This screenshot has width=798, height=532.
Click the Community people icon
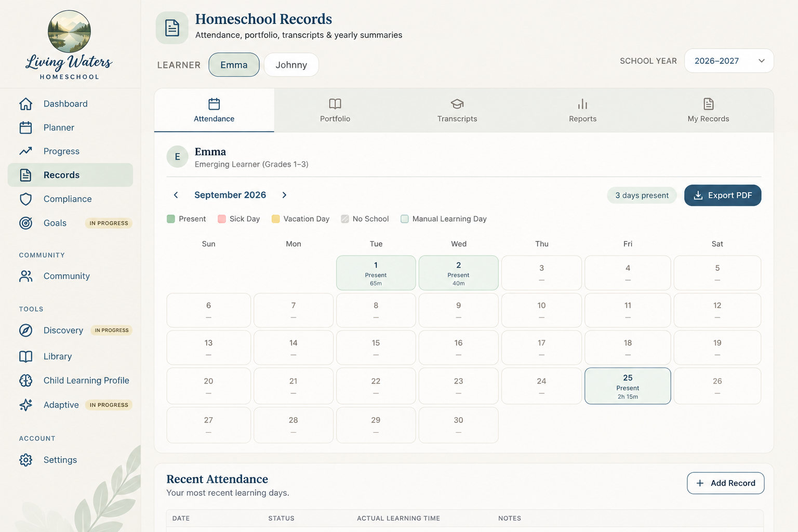(25, 276)
